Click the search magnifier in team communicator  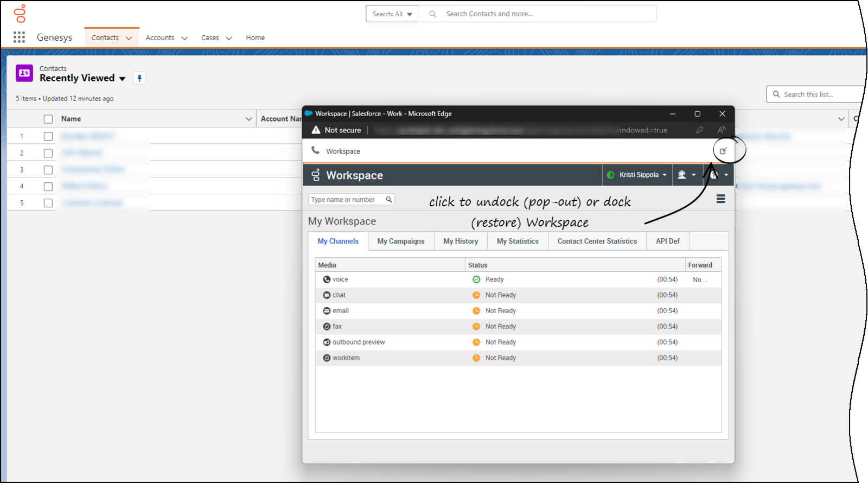tap(389, 200)
